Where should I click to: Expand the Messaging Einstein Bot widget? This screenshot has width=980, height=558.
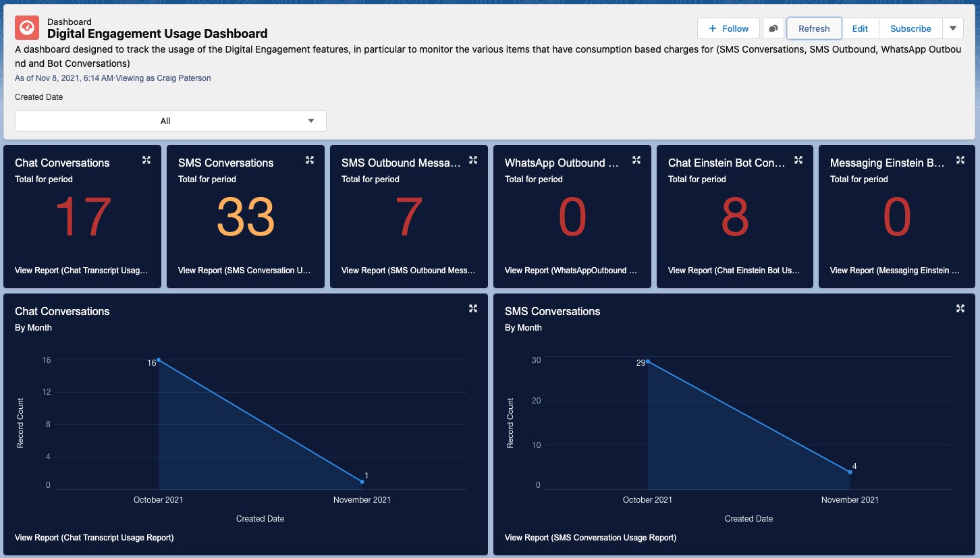(960, 160)
